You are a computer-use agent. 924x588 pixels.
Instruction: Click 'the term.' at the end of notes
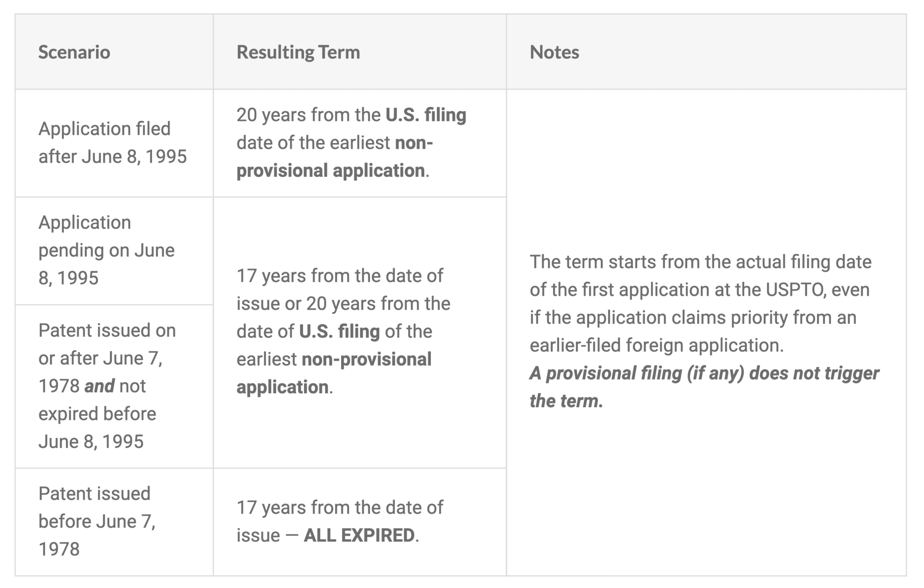[x=566, y=401]
